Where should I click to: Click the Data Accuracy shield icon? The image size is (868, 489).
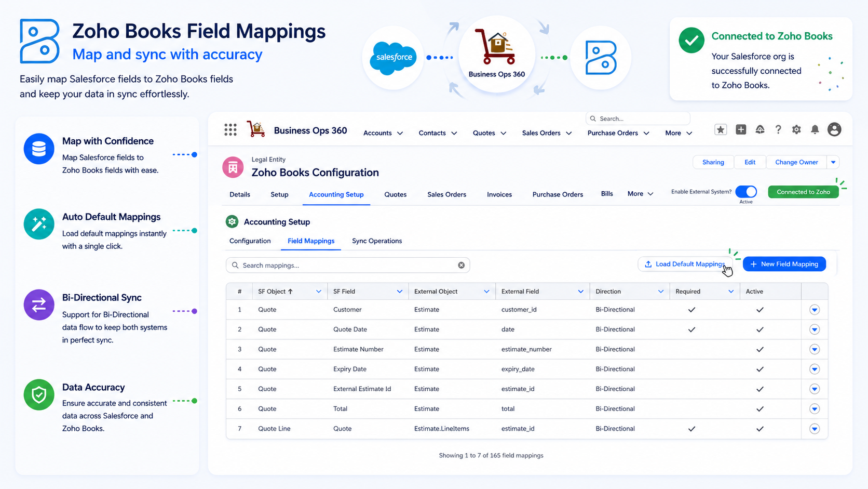39,395
